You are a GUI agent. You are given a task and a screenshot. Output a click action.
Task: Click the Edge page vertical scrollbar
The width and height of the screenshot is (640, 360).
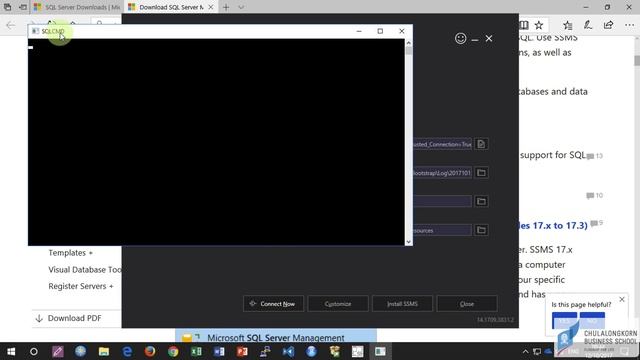point(637,60)
